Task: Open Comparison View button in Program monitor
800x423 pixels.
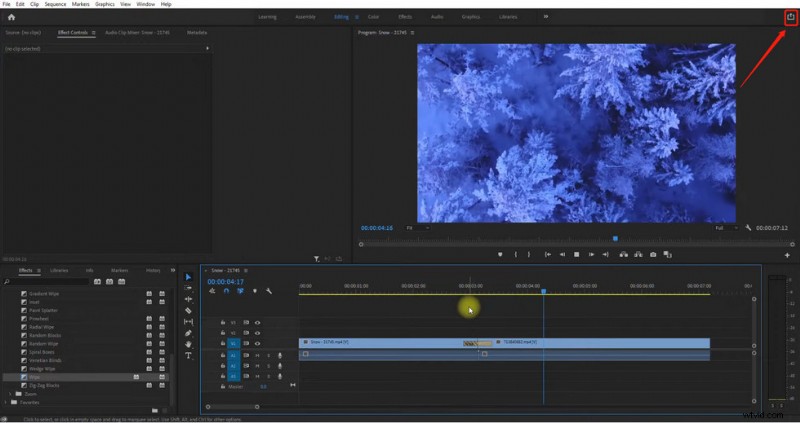Action: pyautogui.click(x=667, y=255)
